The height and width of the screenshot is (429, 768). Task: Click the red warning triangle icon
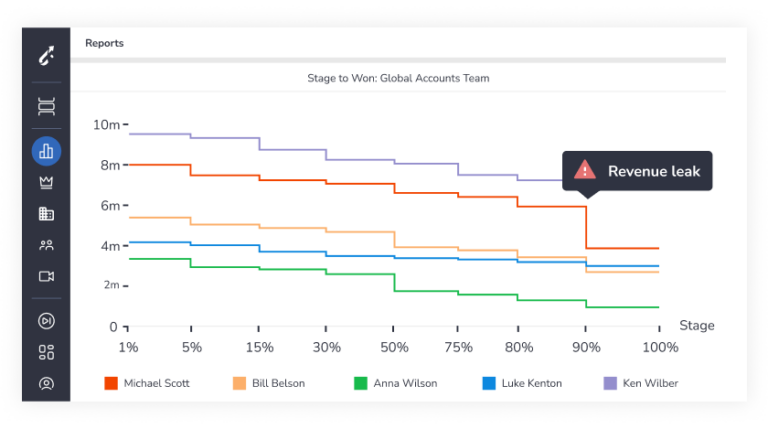[585, 171]
